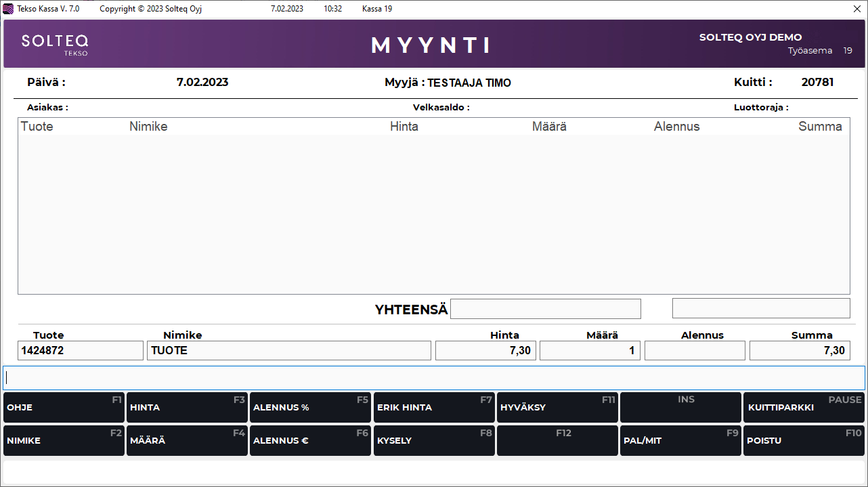This screenshot has width=868, height=487.
Task: Click the KYSELY F8 query button
Action: point(434,440)
